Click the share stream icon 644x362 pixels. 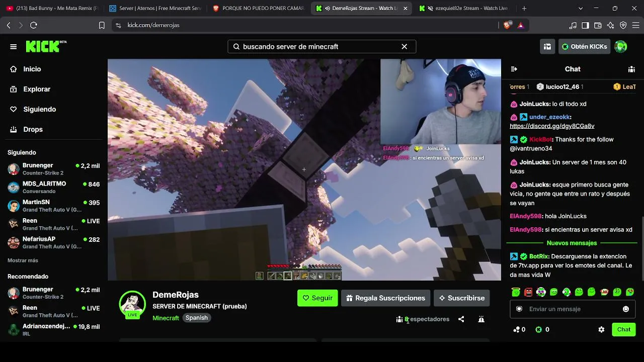click(461, 319)
